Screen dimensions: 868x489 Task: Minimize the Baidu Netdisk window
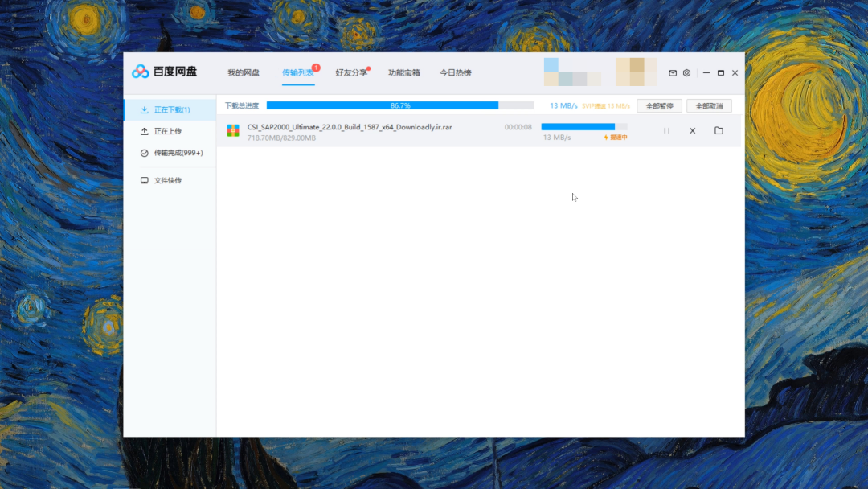click(x=706, y=72)
